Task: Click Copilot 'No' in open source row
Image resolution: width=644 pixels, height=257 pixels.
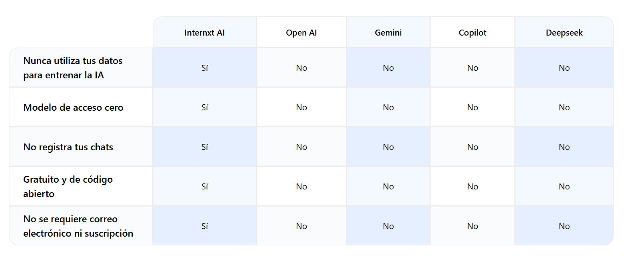Action: coord(473,187)
